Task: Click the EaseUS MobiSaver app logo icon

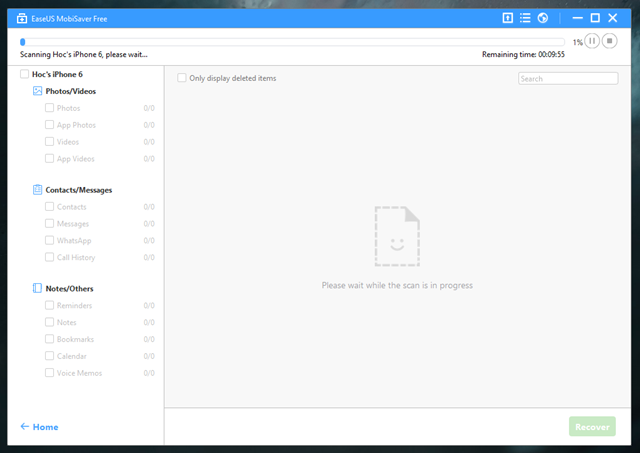Action: [22, 18]
